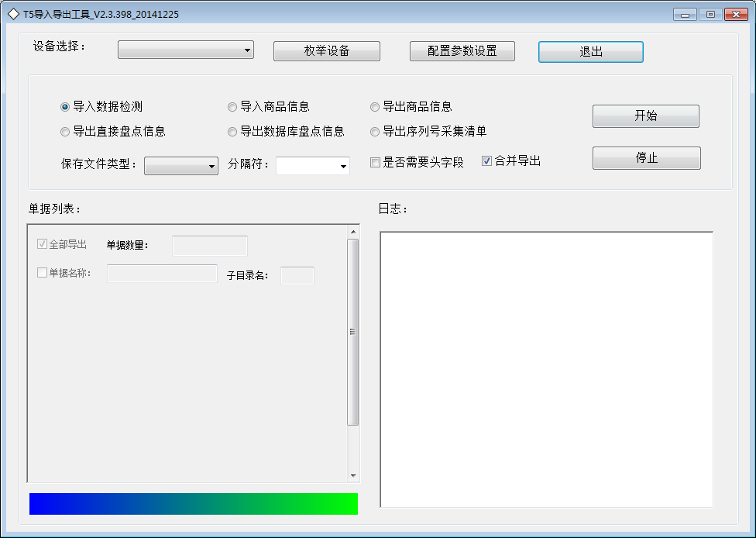Click inside the 日志 log text area
Screen dimensions: 756x538
point(546,369)
